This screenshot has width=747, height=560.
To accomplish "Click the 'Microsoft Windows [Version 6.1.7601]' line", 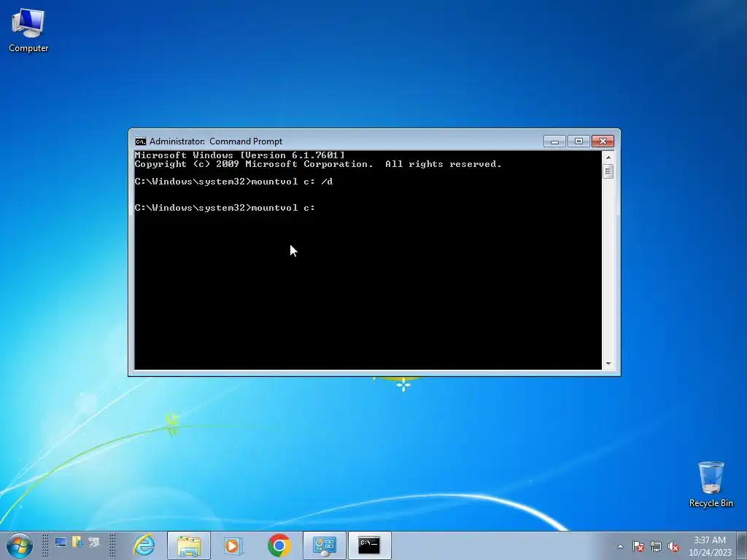I will click(x=239, y=155).
